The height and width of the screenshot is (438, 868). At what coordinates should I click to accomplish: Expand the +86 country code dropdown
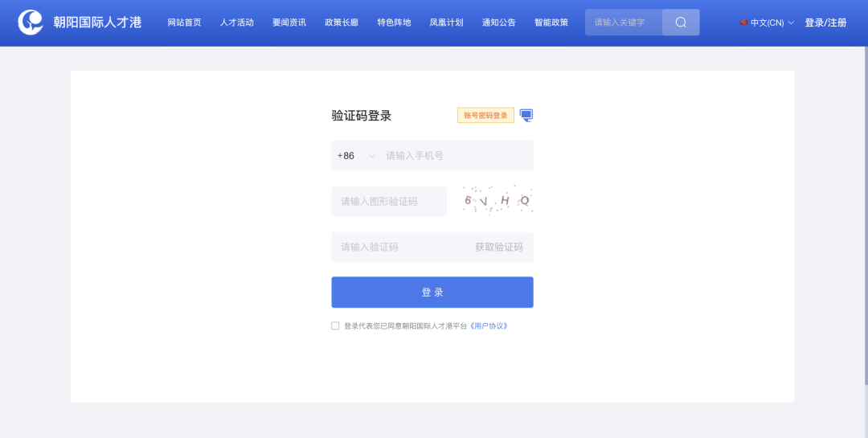pyautogui.click(x=371, y=156)
